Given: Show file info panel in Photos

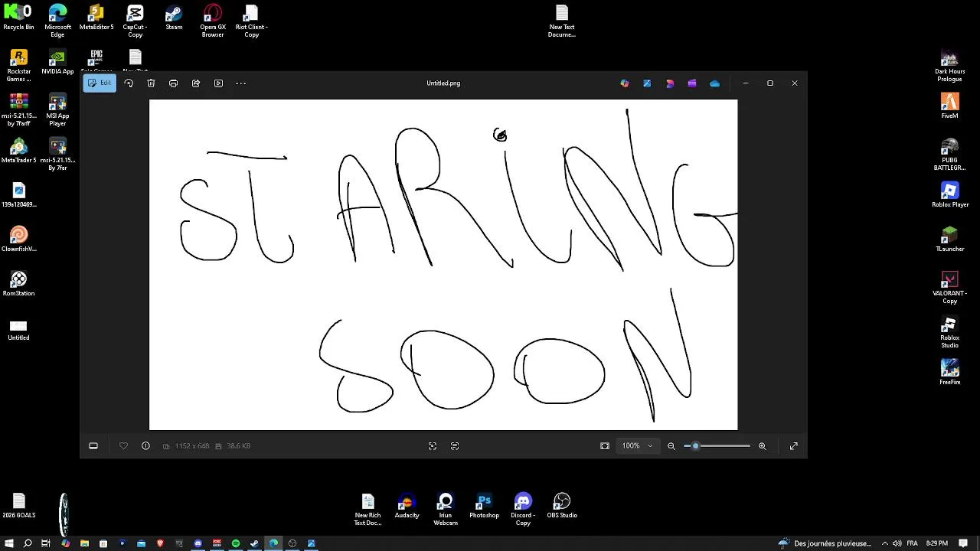Looking at the screenshot, I should coord(145,446).
